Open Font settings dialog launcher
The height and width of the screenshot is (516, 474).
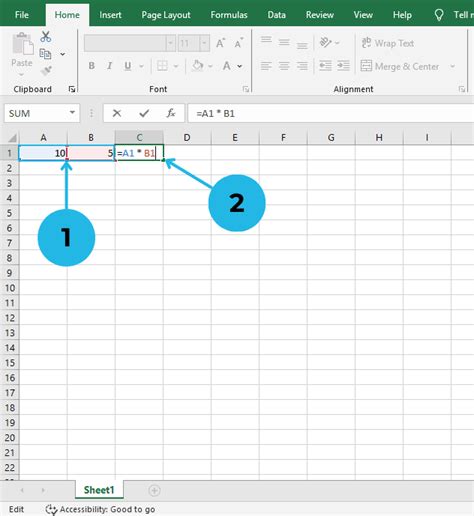click(246, 89)
